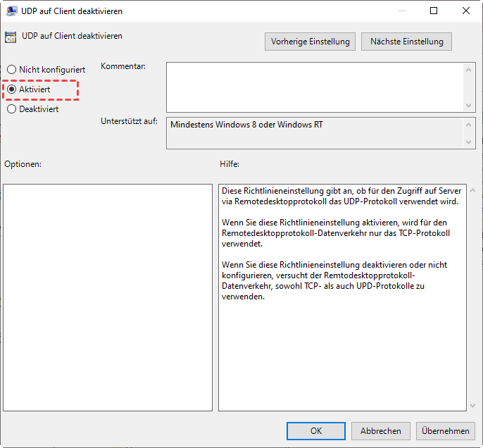483x448 pixels.
Task: Confirm with the OK button
Action: 316,431
